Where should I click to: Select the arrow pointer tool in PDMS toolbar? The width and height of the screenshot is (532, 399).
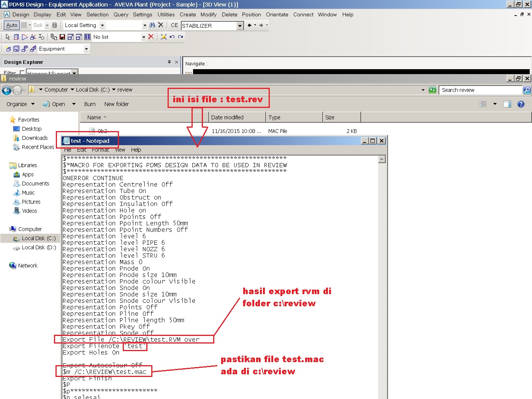coord(8,37)
